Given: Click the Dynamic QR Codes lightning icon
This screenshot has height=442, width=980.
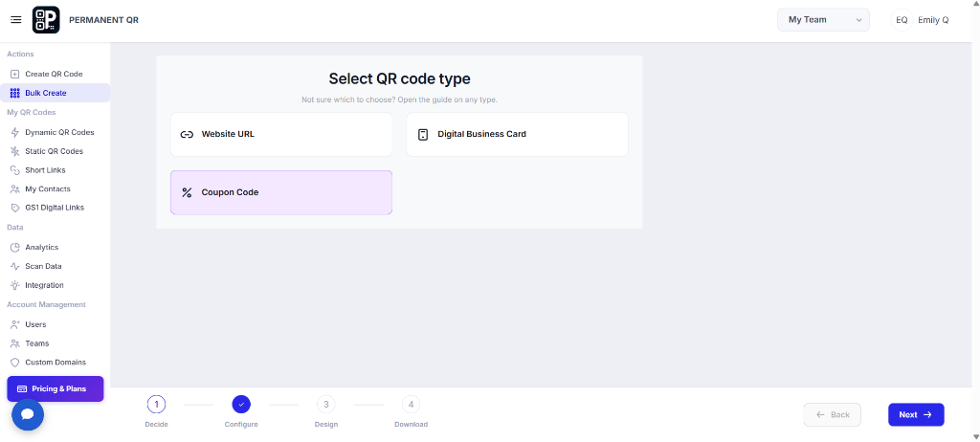Looking at the screenshot, I should [x=15, y=133].
